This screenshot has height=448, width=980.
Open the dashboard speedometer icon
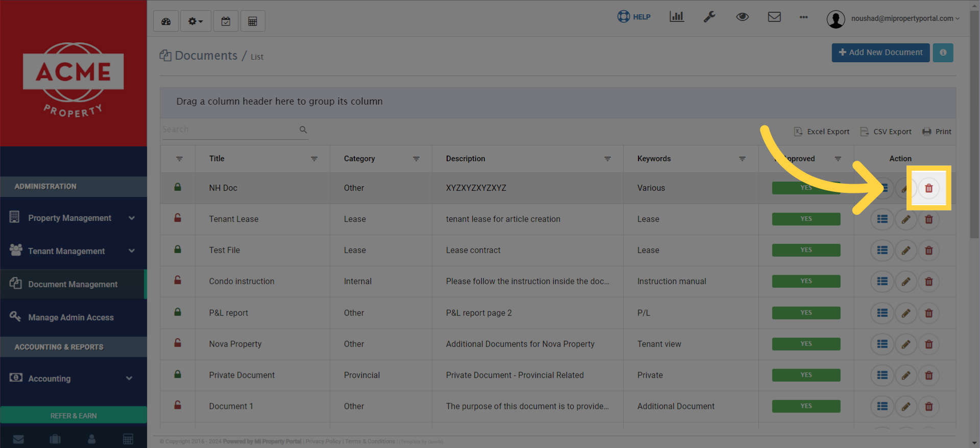[x=166, y=21]
